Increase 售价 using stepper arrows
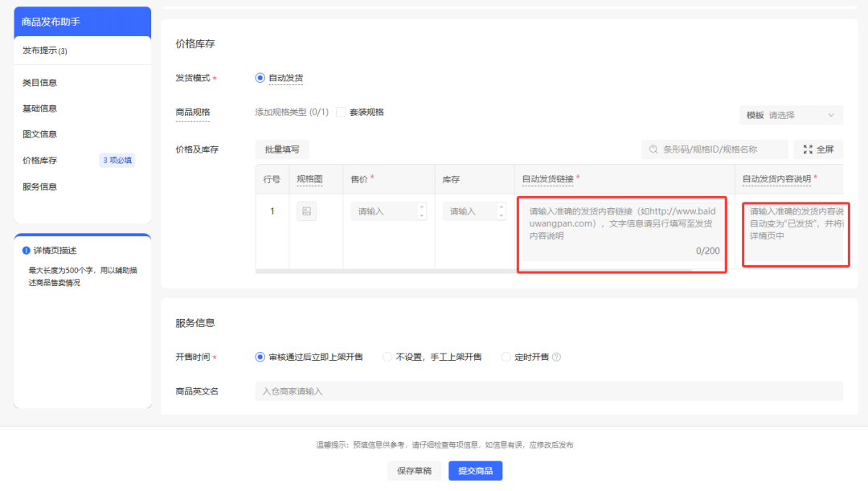Viewport: 868px width, 491px height. pos(422,207)
